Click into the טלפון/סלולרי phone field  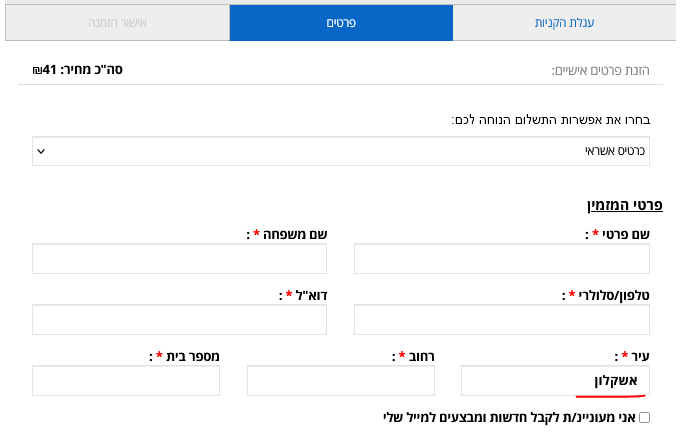tap(502, 320)
